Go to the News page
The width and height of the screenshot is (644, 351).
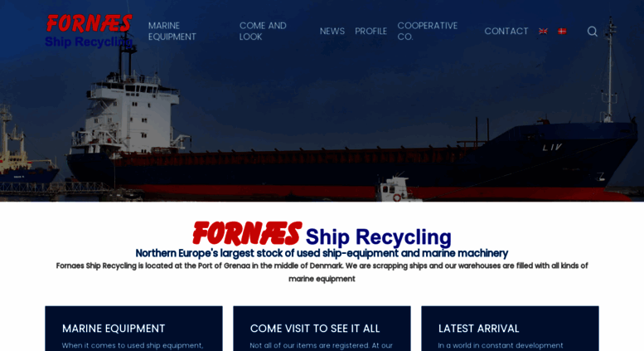tap(332, 32)
